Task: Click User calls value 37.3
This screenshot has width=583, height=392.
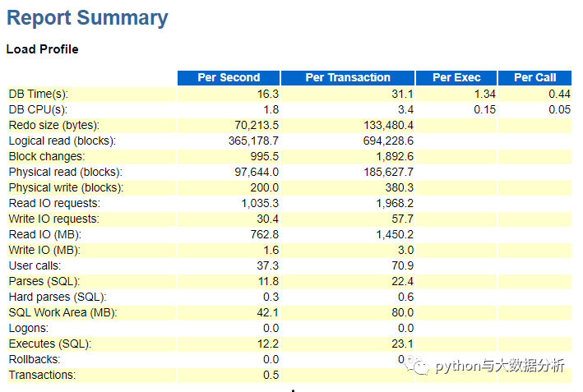Action: point(268,265)
